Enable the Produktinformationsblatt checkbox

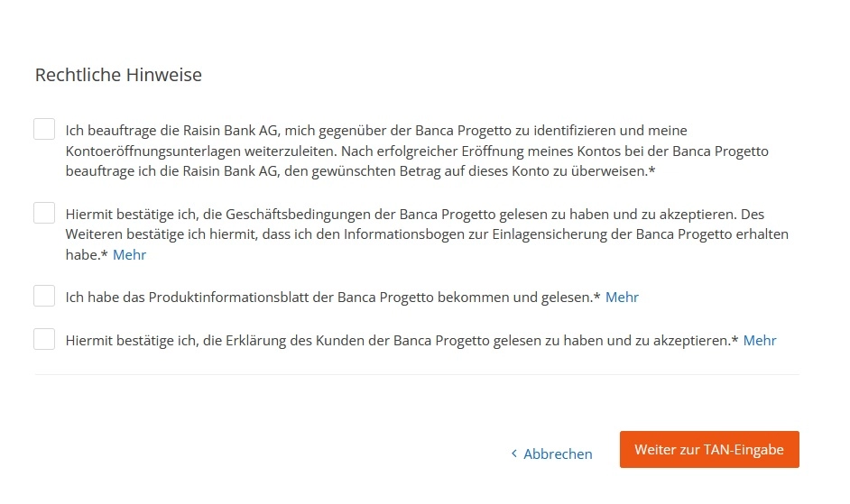point(44,296)
